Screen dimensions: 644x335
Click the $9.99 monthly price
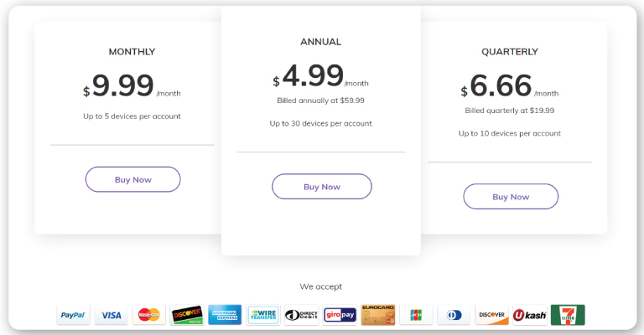click(x=122, y=85)
